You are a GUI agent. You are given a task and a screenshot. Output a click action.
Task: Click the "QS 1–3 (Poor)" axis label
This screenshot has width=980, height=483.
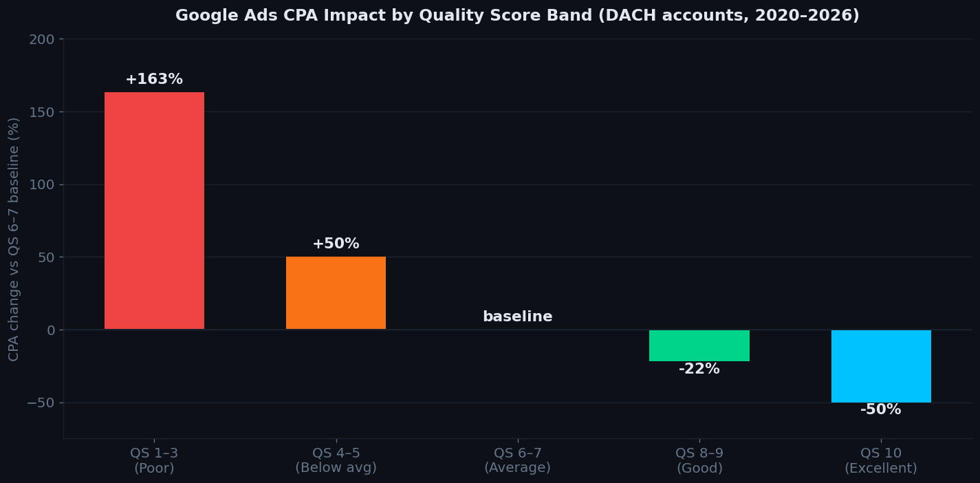(154, 460)
